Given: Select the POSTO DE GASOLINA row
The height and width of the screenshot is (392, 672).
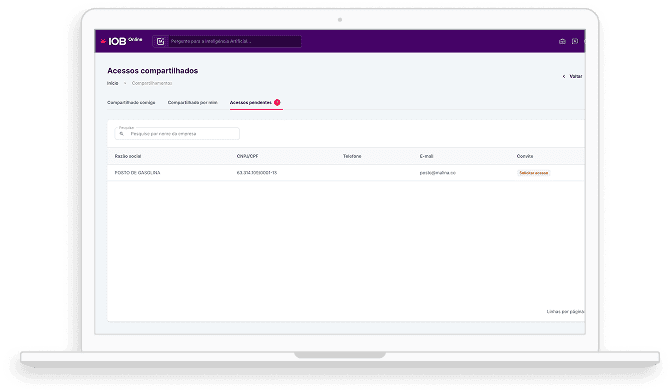Looking at the screenshot, I should pyautogui.click(x=346, y=173).
